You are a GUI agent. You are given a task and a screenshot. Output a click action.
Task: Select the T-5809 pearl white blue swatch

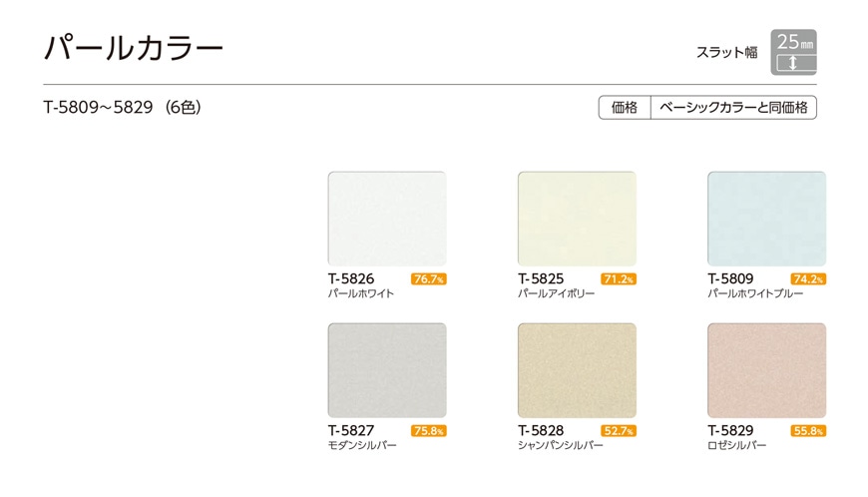click(x=766, y=219)
